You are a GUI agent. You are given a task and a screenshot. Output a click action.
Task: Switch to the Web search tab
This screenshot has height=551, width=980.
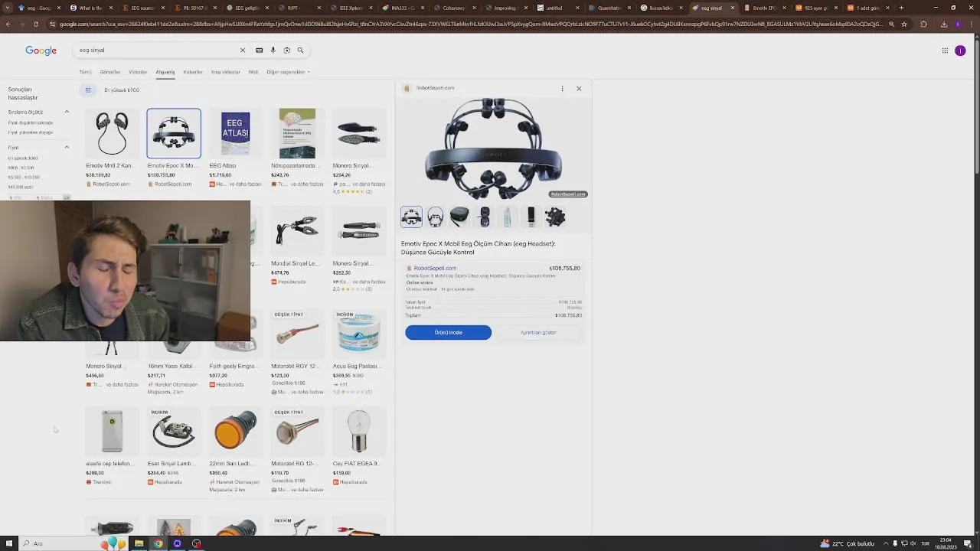(x=253, y=72)
